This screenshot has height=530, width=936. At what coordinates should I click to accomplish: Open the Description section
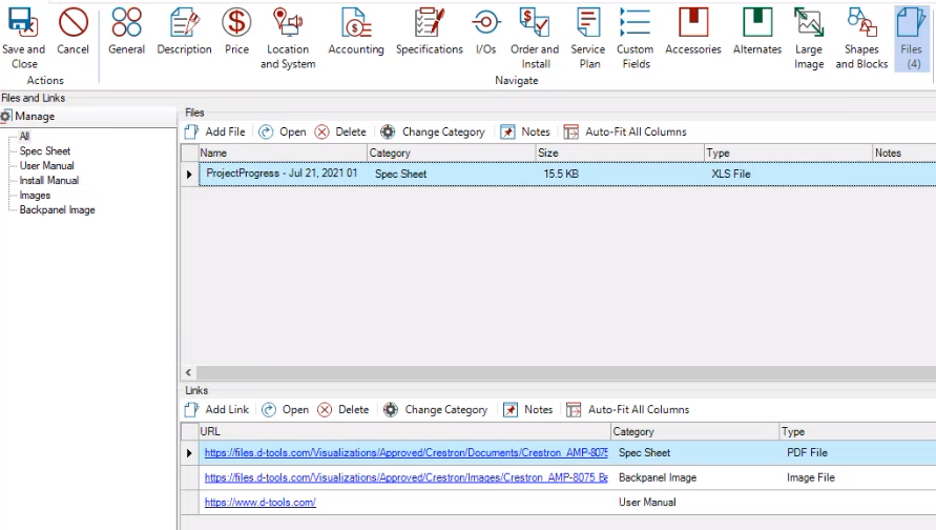tap(184, 32)
